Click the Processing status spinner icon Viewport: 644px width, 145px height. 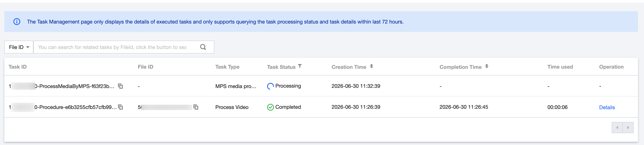tap(271, 86)
